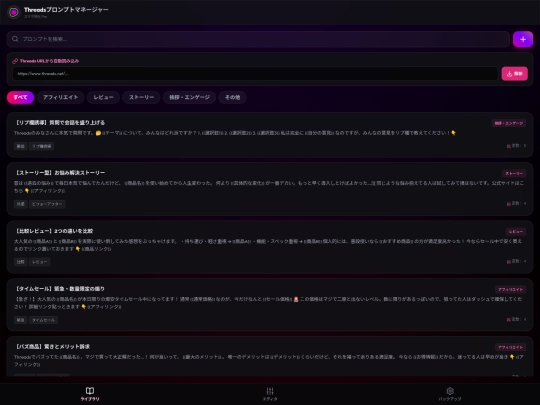Add a new prompt with the plus button
Screen dimensions: 540x405
(x=523, y=39)
